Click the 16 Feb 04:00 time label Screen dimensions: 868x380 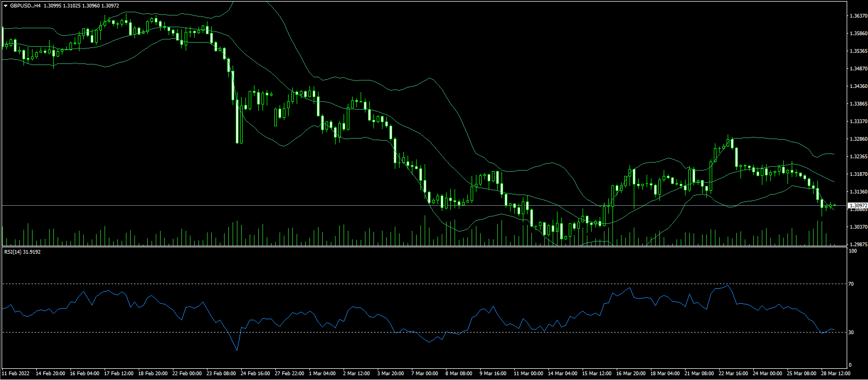click(85, 374)
